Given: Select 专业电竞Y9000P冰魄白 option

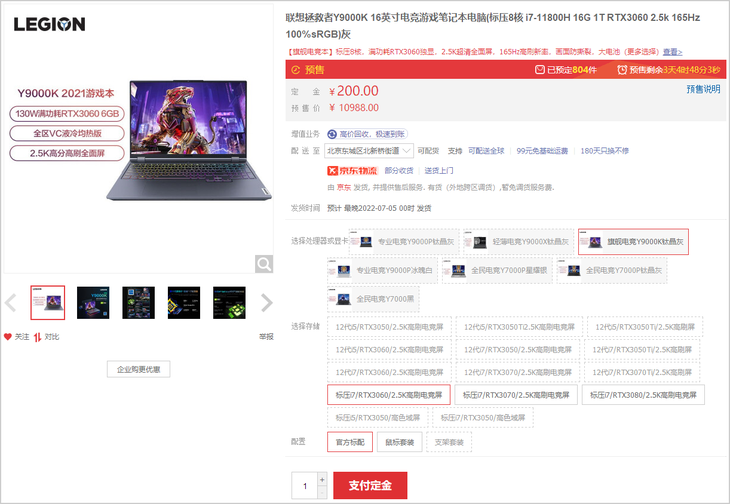Looking at the screenshot, I should click(x=382, y=270).
